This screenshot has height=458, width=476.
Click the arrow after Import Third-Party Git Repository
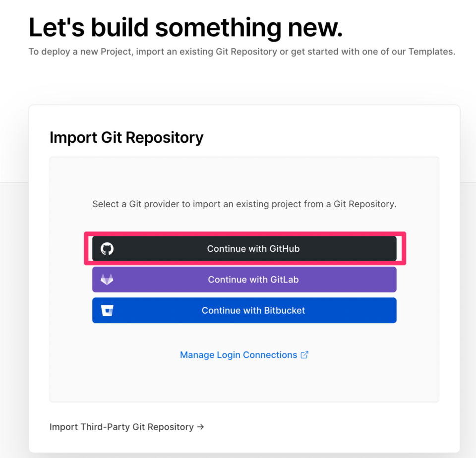(200, 427)
